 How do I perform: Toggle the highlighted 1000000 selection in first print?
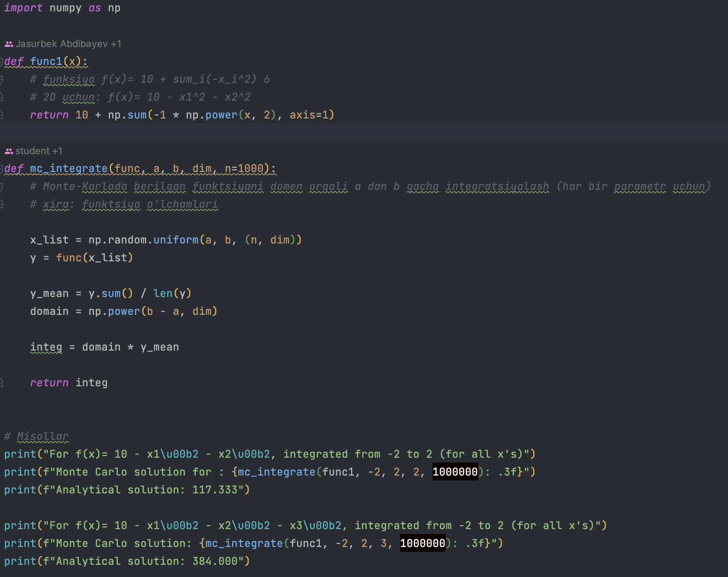click(454, 472)
